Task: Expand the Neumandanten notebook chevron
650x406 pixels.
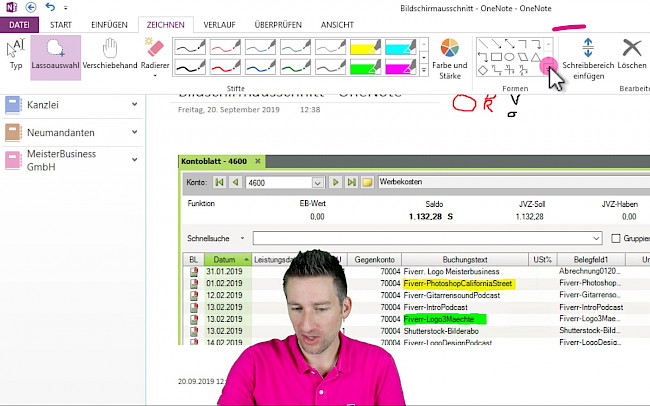Action: coord(133,130)
